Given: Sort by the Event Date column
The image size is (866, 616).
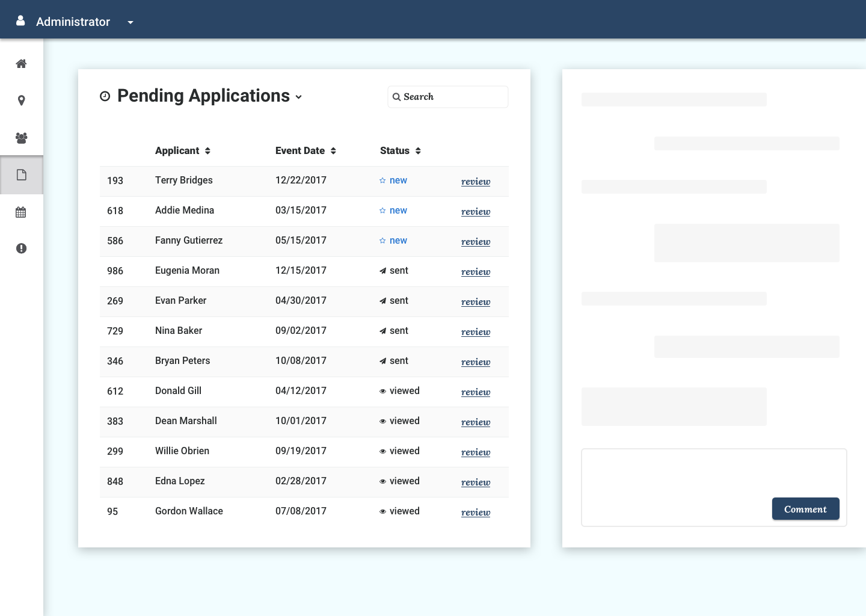Looking at the screenshot, I should pyautogui.click(x=306, y=150).
